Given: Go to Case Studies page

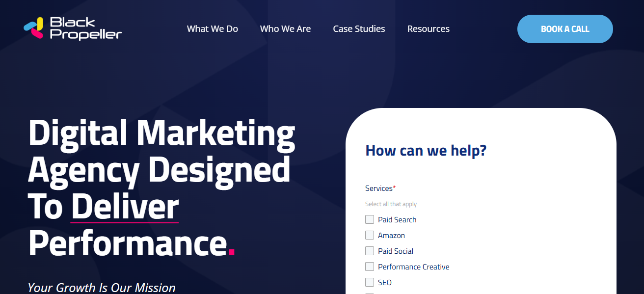Looking at the screenshot, I should (359, 29).
